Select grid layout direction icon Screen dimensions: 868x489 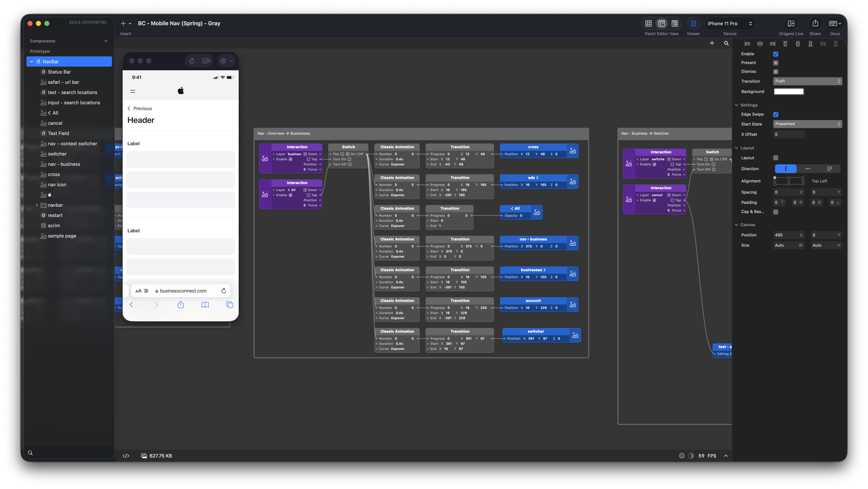click(829, 169)
